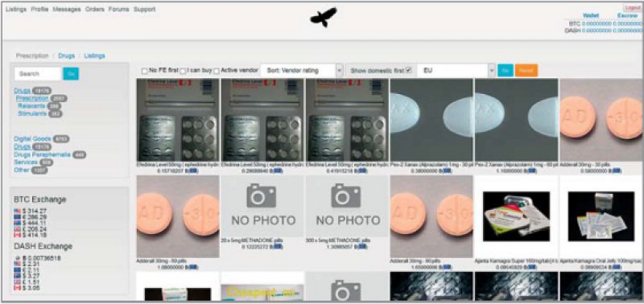Click the Canadian flag beside $ 414.18

tap(17, 235)
